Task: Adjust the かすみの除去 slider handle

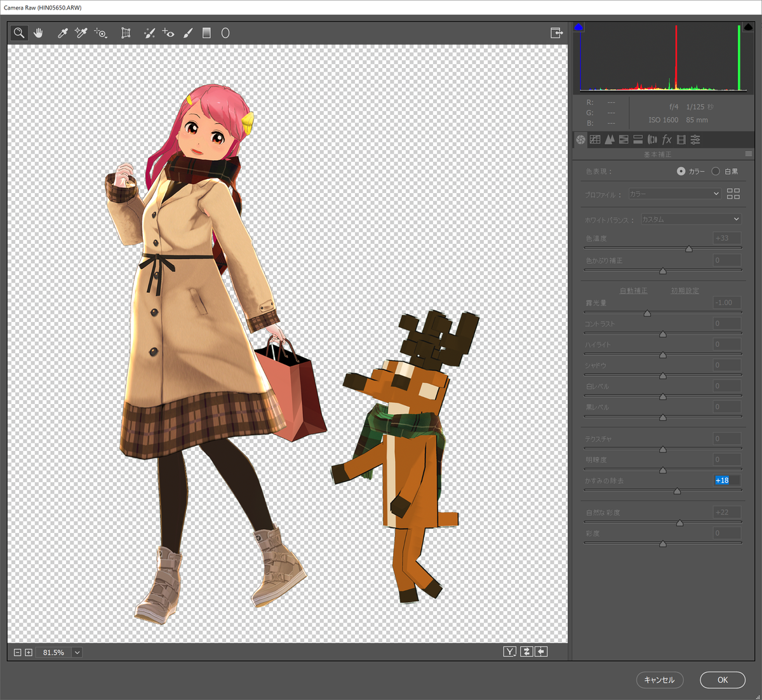Action: click(x=677, y=491)
